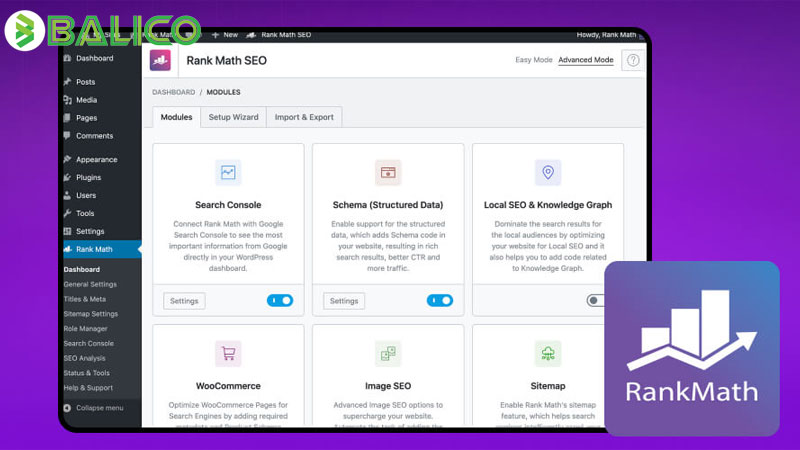Image resolution: width=800 pixels, height=450 pixels.
Task: Switch to Easy Mode
Action: [x=534, y=60]
